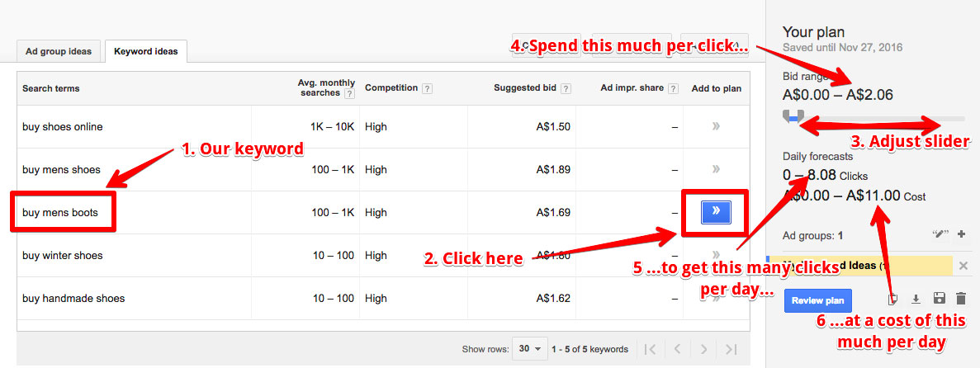The height and width of the screenshot is (368, 980).
Task: Click the 'A$0.00 – A$2.06' bid range value
Action: point(837,95)
